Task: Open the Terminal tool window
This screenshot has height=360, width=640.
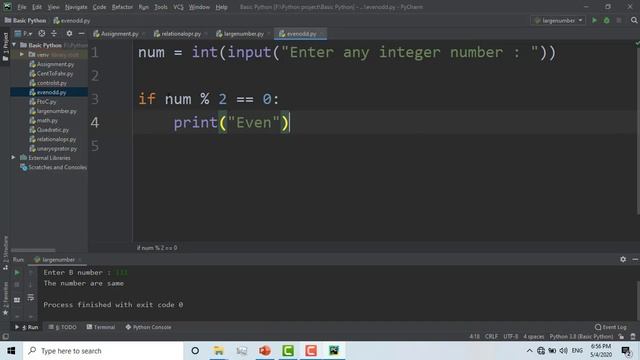Action: (x=101, y=327)
